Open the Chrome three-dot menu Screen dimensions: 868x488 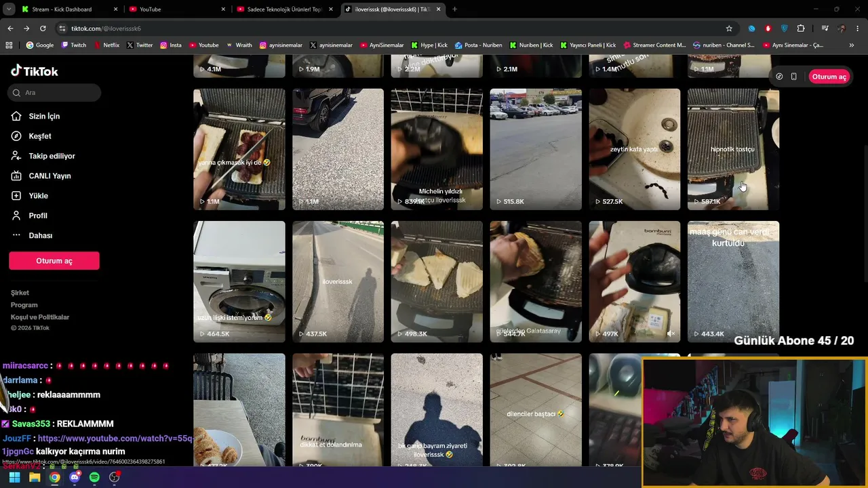(857, 28)
